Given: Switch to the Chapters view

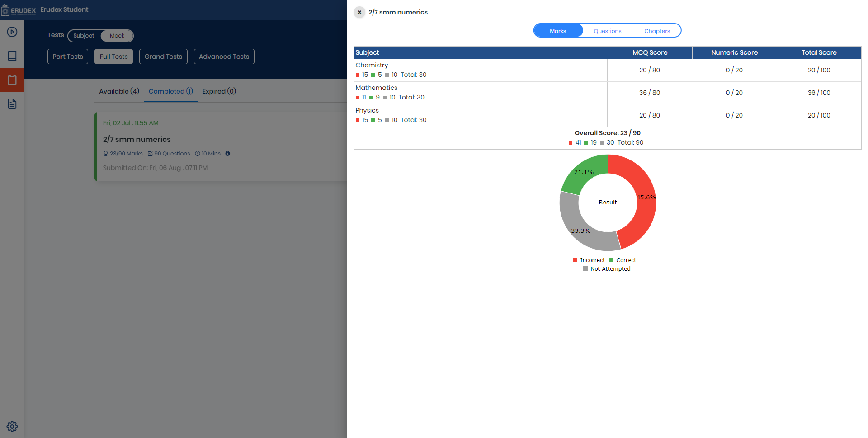Looking at the screenshot, I should 657,31.
